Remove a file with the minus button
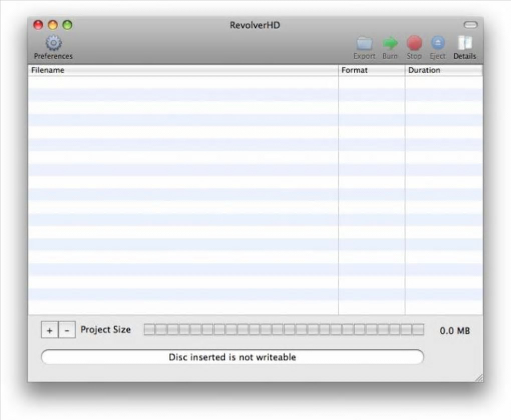Viewport: 511px width, 420px height. [67, 330]
